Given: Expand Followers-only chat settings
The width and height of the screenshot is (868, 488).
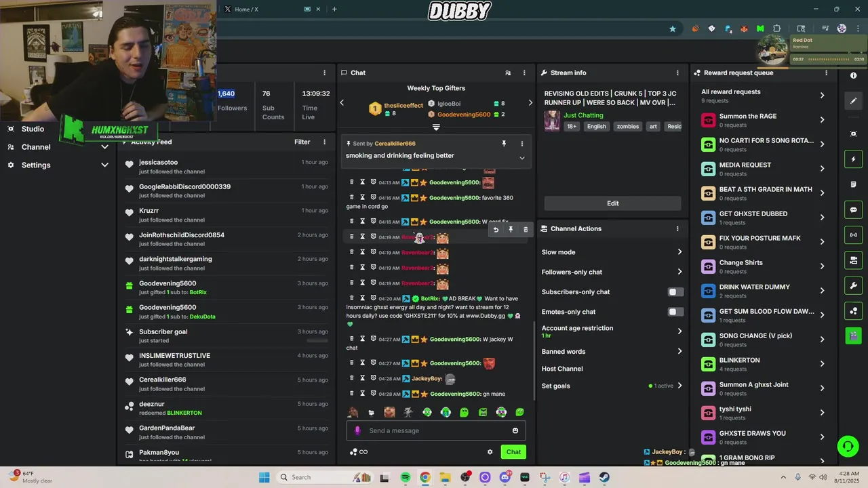Looking at the screenshot, I should pyautogui.click(x=612, y=272).
